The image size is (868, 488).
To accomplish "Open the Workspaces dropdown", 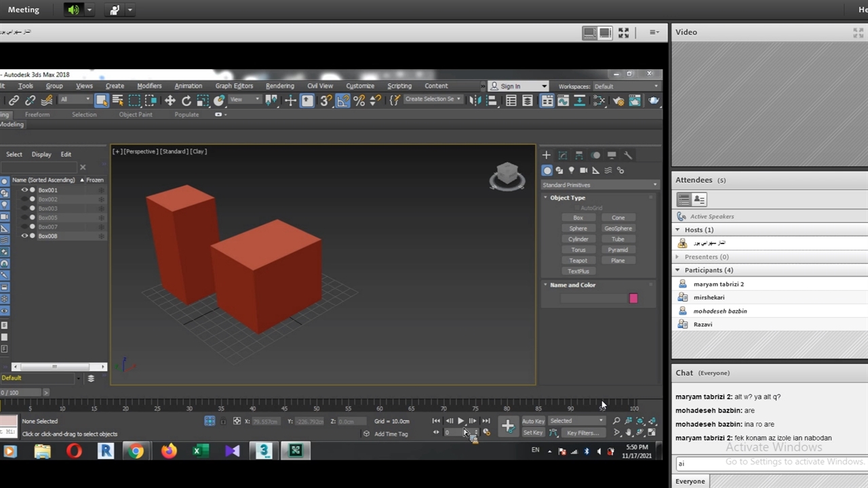I will point(625,87).
